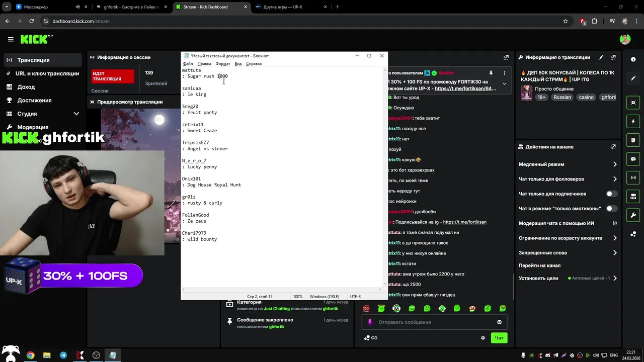Click the Telegram icon on the taskbar
This screenshot has height=362, width=644.
[63, 355]
